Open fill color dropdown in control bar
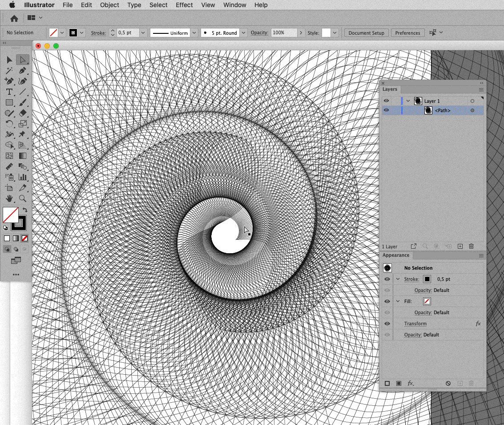Screen dimensions: 504x425 [x=62, y=33]
